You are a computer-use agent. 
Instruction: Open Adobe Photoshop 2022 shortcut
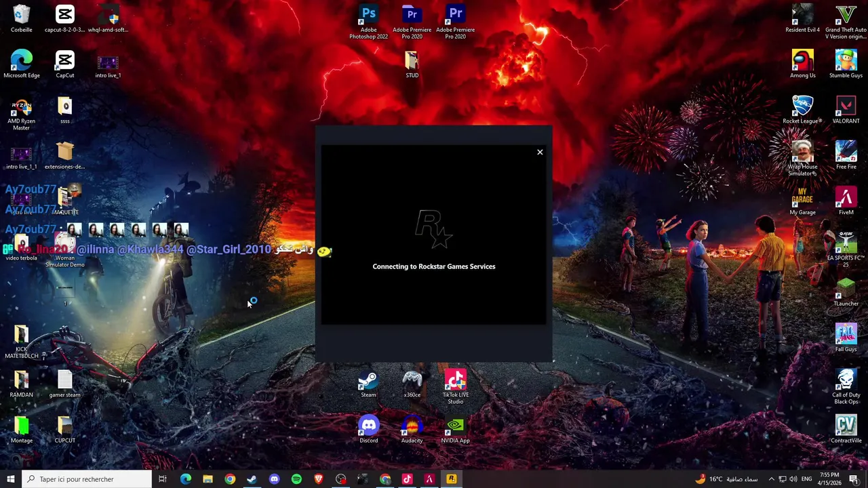click(x=368, y=22)
